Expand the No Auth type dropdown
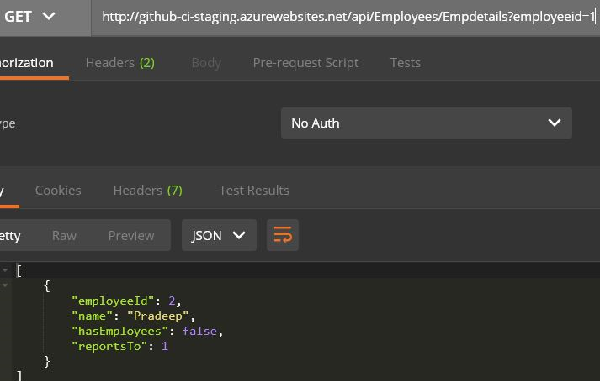Viewport: 600px width, 381px height. (426, 123)
